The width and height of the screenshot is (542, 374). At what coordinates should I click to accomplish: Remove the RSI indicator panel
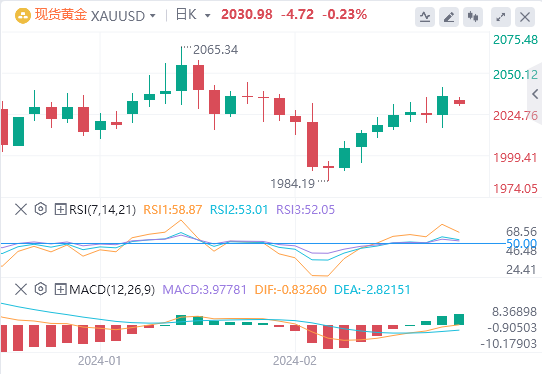pyautogui.click(x=21, y=209)
